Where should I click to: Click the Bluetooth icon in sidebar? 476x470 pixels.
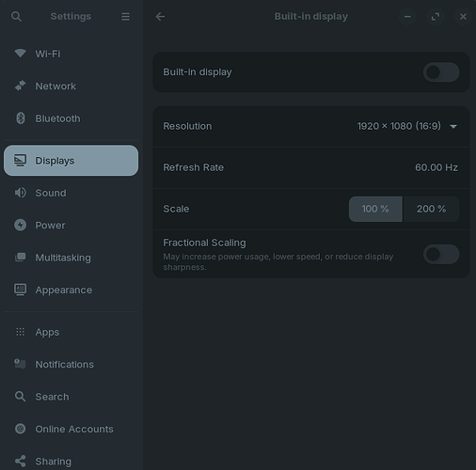coord(21,118)
